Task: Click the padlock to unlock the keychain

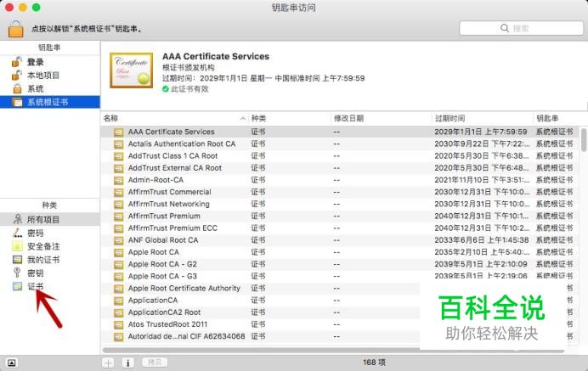Action: tap(16, 29)
